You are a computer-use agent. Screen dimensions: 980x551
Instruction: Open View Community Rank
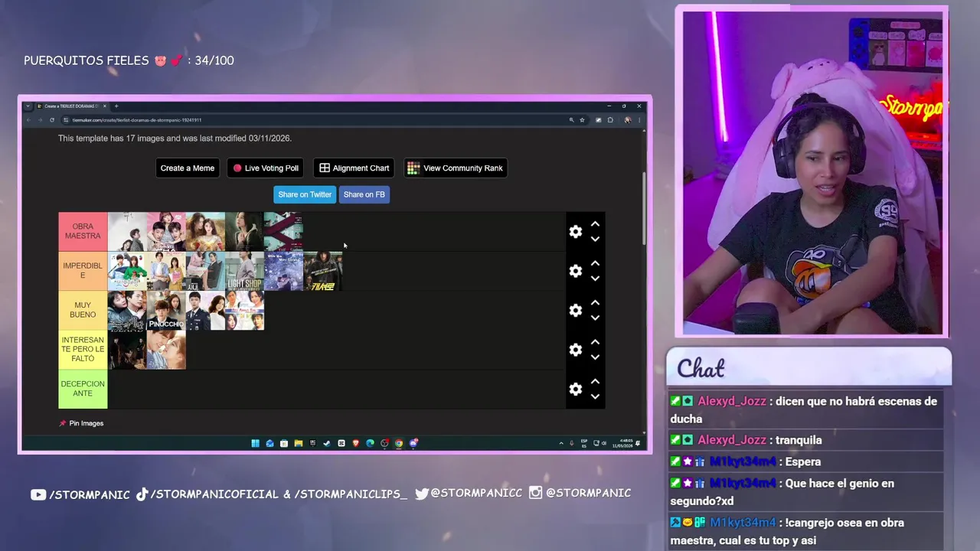[456, 168]
